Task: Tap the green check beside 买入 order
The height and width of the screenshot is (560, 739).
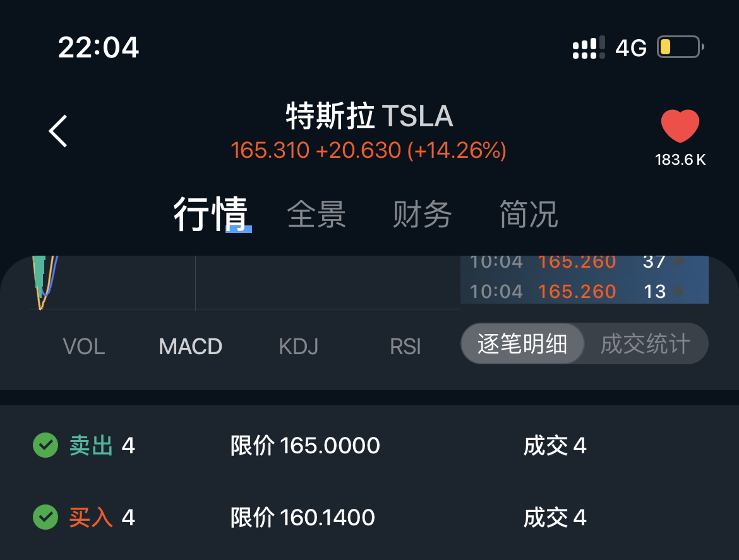Action: (45, 518)
